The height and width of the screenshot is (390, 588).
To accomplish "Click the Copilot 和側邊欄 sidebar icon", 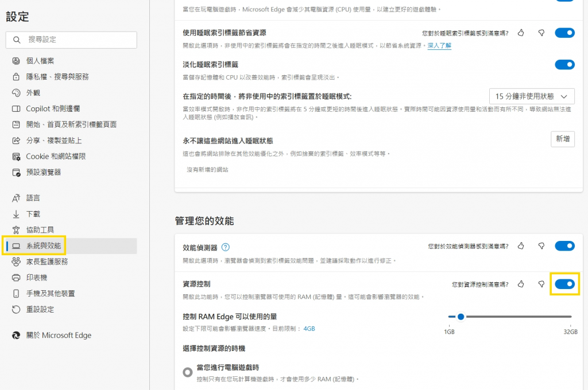I will click(x=16, y=108).
